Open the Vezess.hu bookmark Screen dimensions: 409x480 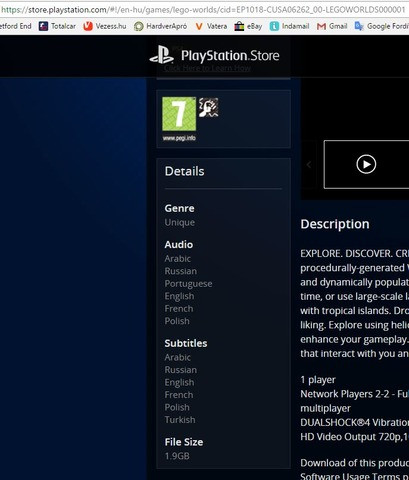(x=105, y=26)
